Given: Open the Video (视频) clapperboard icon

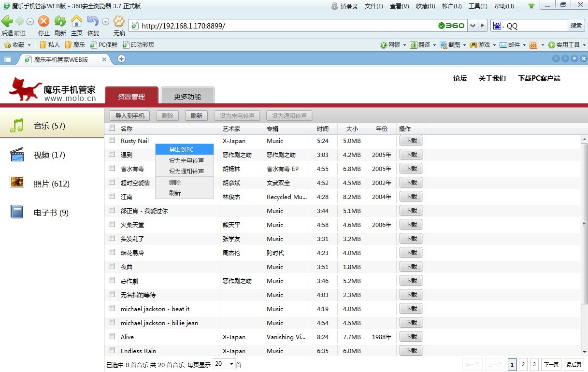Looking at the screenshot, I should [17, 155].
